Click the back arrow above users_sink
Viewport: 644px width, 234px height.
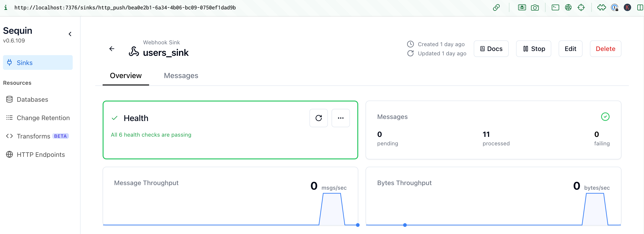pos(112,49)
